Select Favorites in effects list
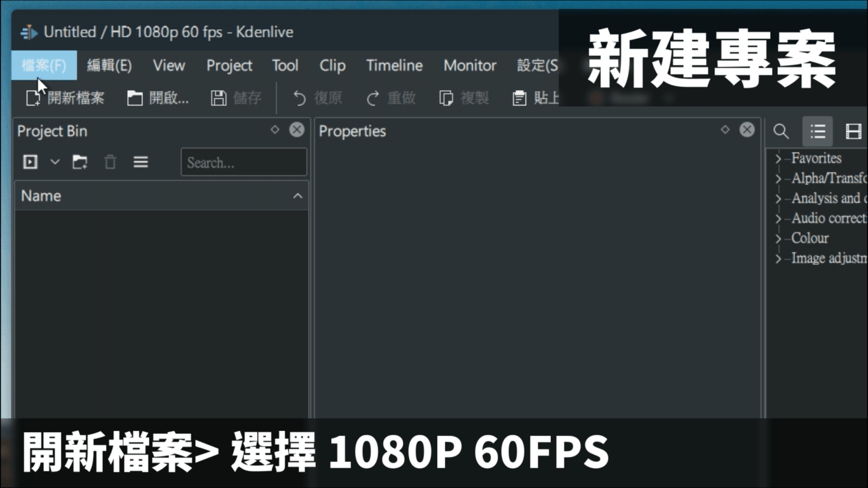Image resolution: width=868 pixels, height=488 pixels. tap(817, 158)
